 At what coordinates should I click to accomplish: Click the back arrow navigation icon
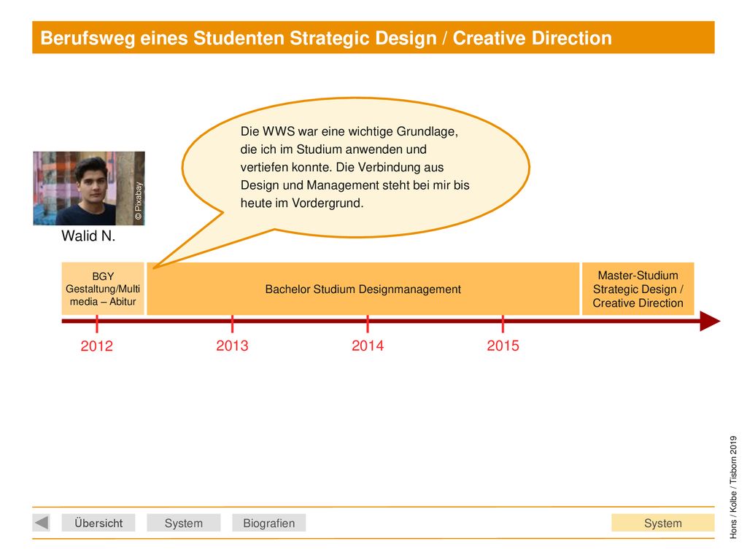[42, 522]
